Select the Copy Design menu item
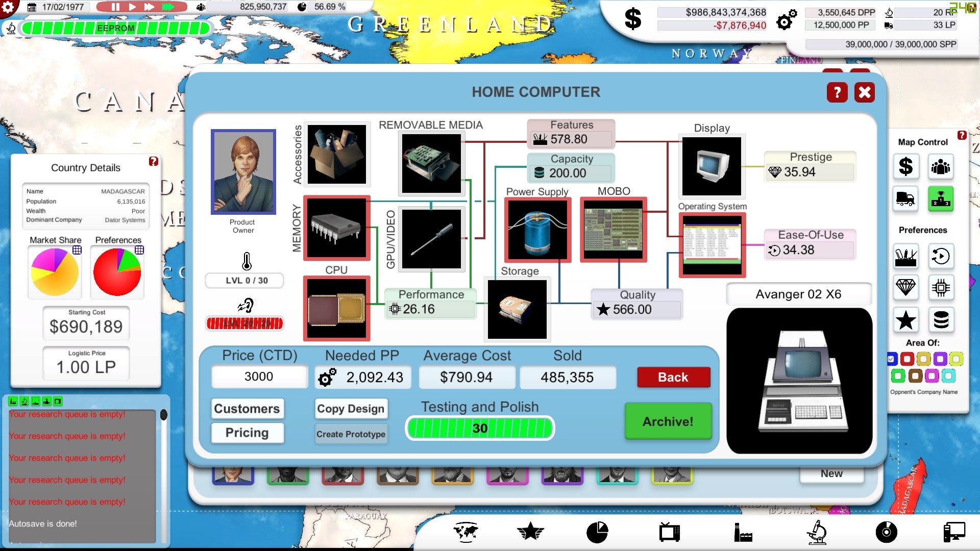The width and height of the screenshot is (980, 551). coord(351,408)
